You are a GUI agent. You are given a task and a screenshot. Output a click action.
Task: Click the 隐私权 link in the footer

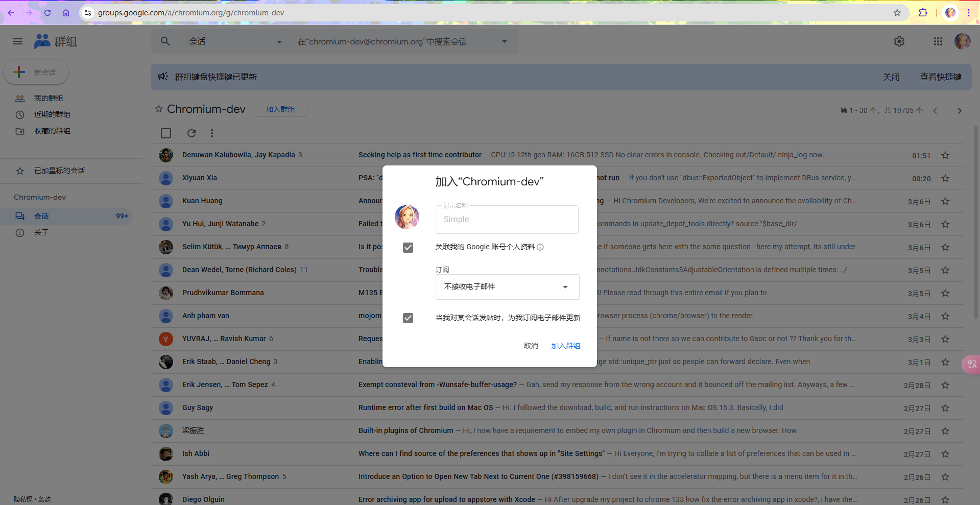(x=23, y=499)
